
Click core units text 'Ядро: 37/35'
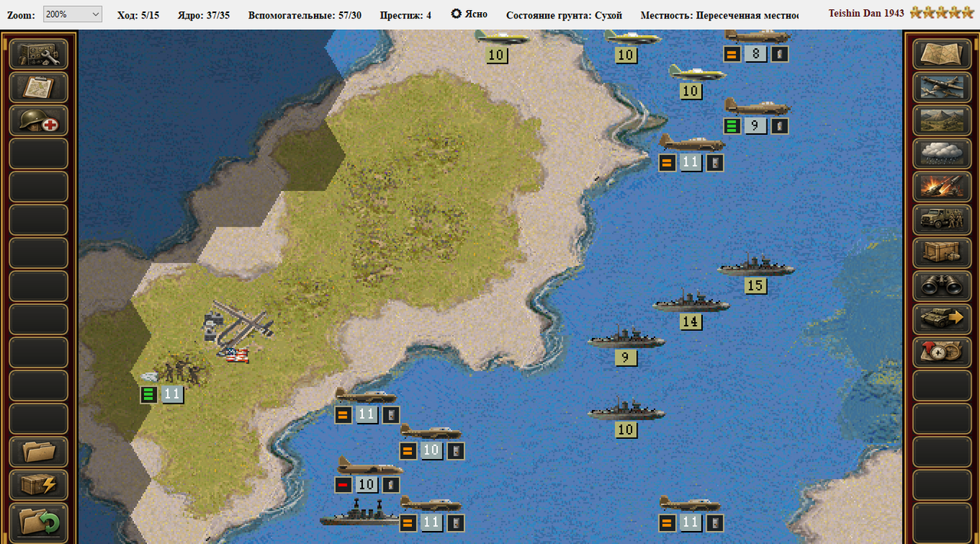pyautogui.click(x=203, y=15)
